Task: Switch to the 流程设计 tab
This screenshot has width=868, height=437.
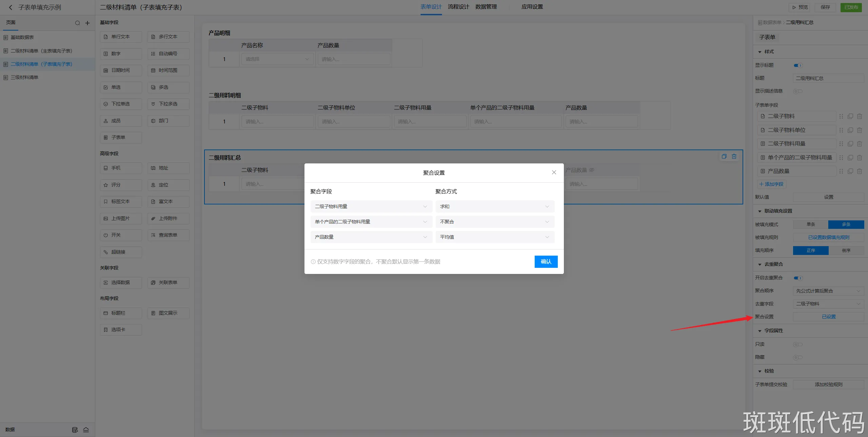Action: 458,7
